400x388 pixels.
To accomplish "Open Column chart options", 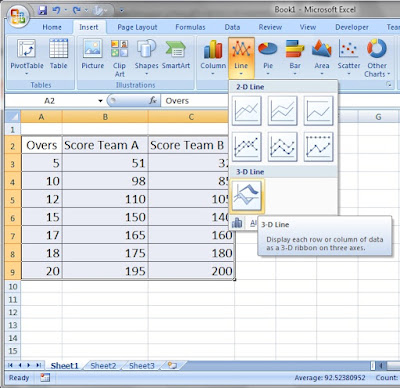I will click(213, 56).
